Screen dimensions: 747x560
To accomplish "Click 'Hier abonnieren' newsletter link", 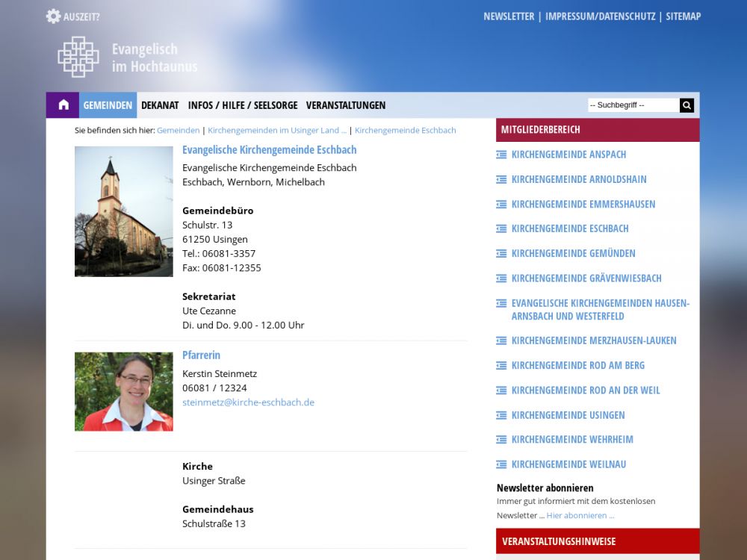I will coord(580,515).
